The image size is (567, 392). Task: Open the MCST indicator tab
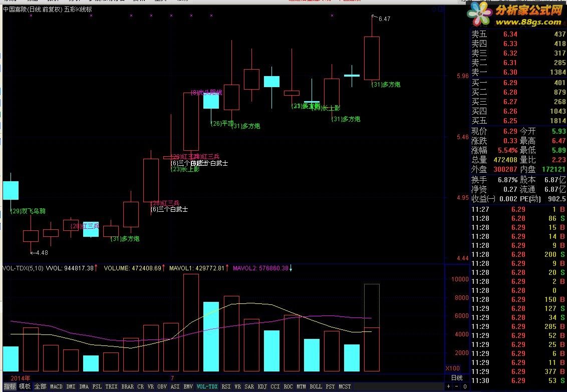tap(345, 386)
